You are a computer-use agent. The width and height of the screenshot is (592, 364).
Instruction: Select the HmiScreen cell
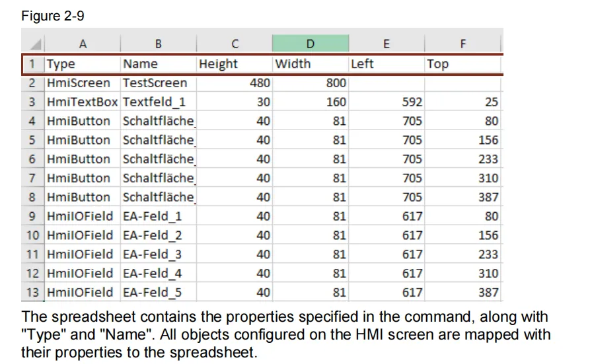coord(83,83)
